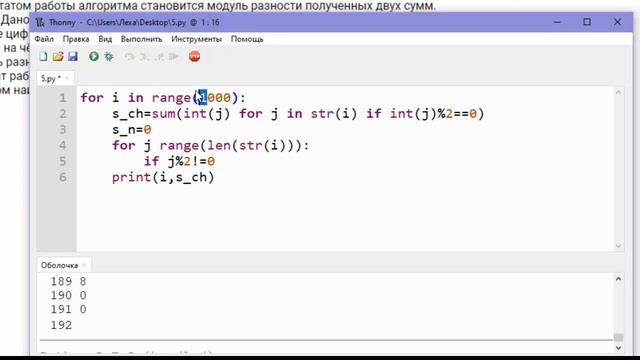This screenshot has width=640, height=360.
Task: Minimize the Thonny window
Action: tap(557, 22)
